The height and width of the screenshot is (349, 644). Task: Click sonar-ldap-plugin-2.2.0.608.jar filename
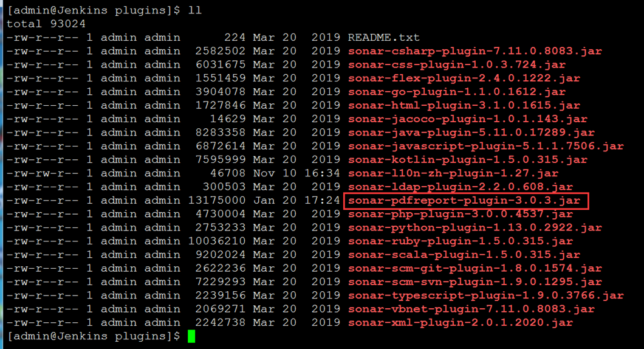(461, 187)
